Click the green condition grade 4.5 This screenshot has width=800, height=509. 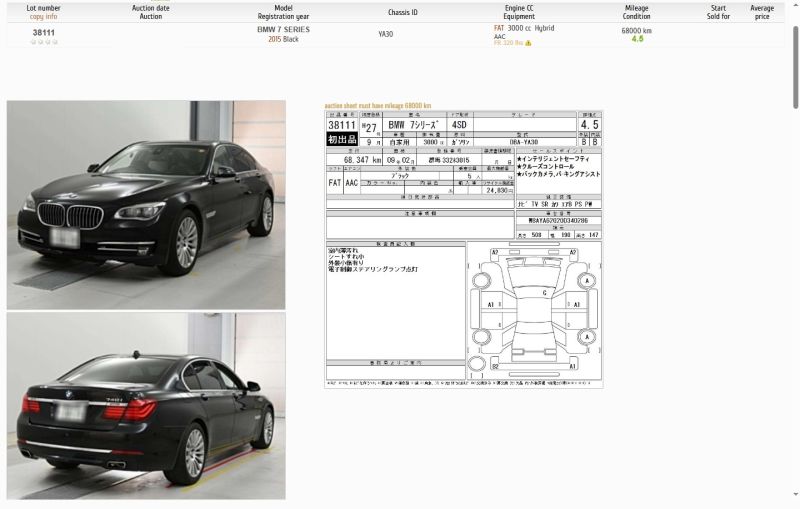click(637, 39)
